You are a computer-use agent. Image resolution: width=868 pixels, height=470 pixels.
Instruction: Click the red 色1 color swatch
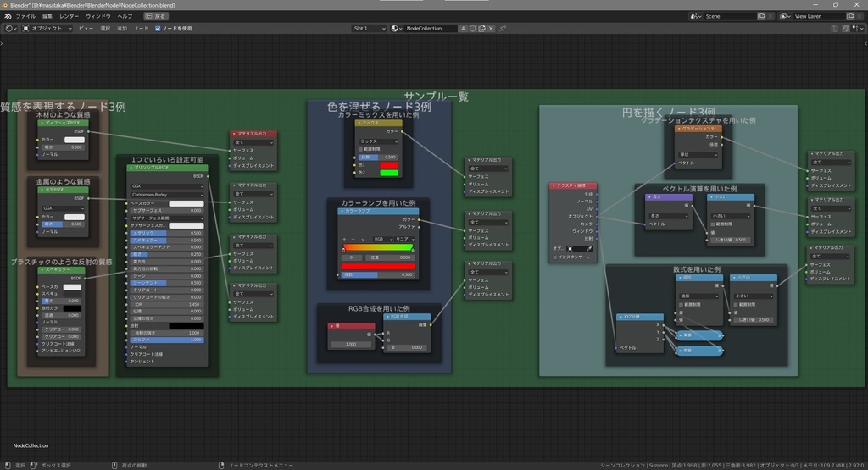[x=388, y=165]
